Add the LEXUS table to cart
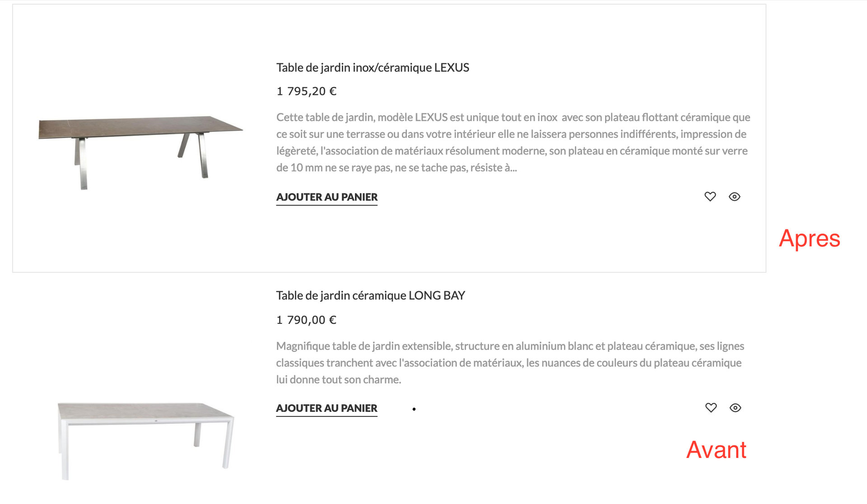 326,197
